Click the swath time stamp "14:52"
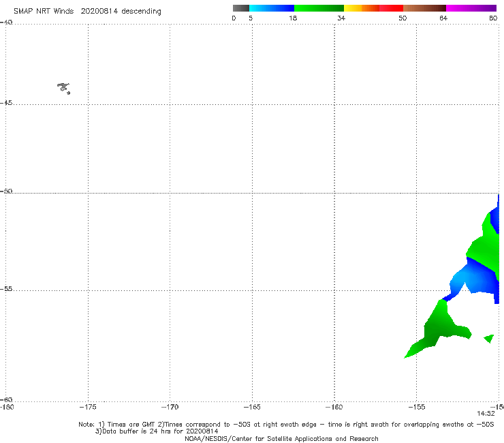Viewport: 504px width, 443px height. 486,414
